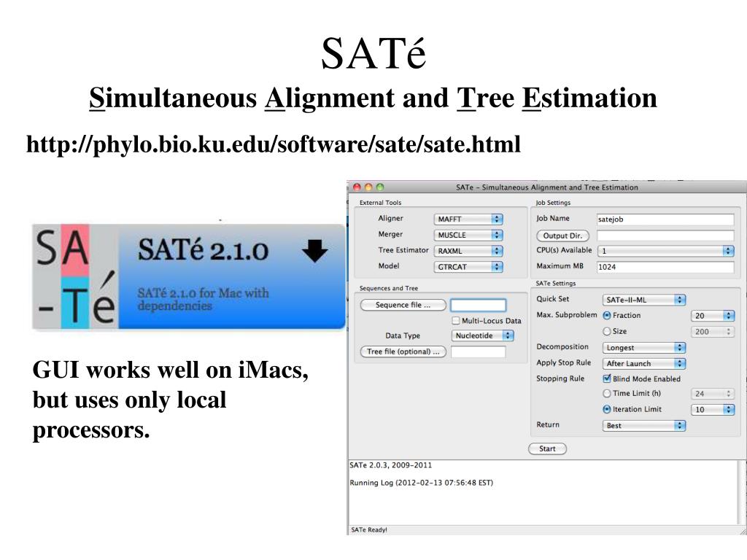Click the sequence file path field
Viewport: 747px width, 560px height.
[479, 306]
